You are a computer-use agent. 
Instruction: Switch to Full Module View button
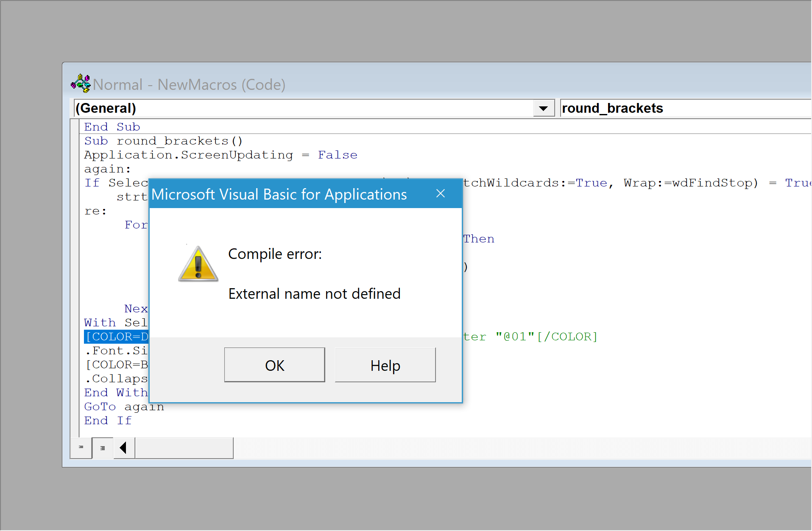[x=103, y=448]
